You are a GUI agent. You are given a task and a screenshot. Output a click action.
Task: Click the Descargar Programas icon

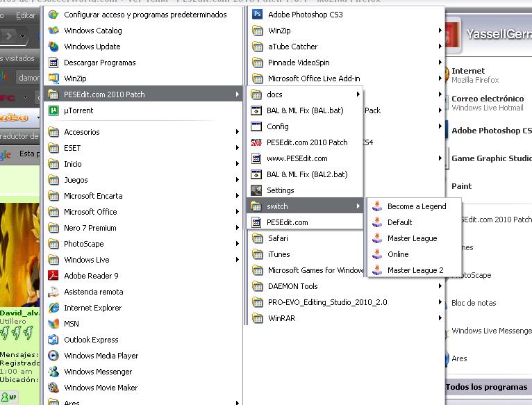point(53,63)
